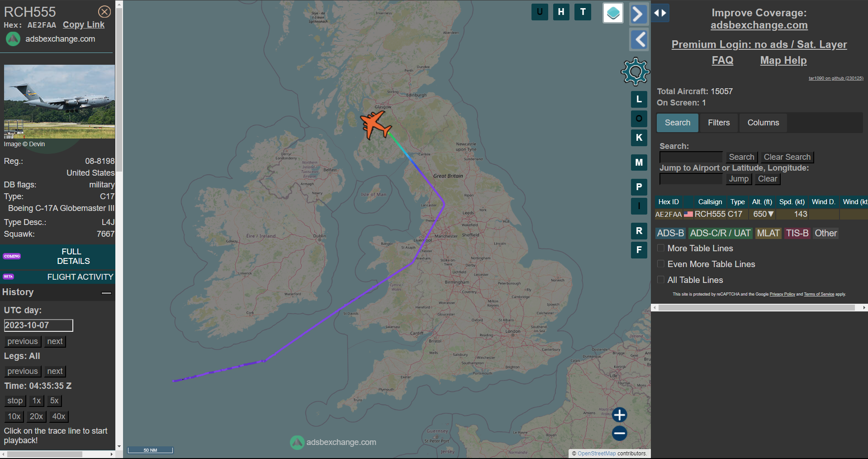Image resolution: width=868 pixels, height=459 pixels.
Task: Open the map settings gear icon
Action: pos(635,72)
